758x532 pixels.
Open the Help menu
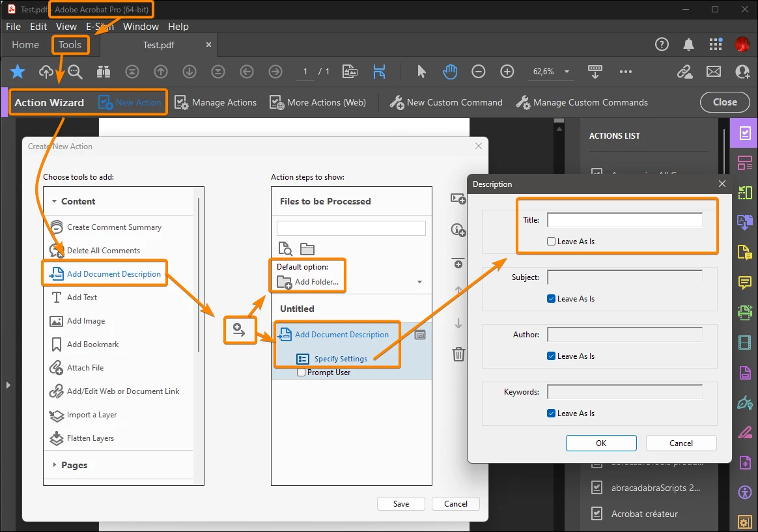tap(178, 27)
